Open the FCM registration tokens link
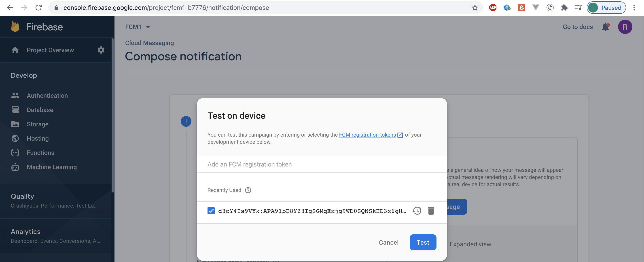Screen dimensions: 644x262 click(367, 135)
